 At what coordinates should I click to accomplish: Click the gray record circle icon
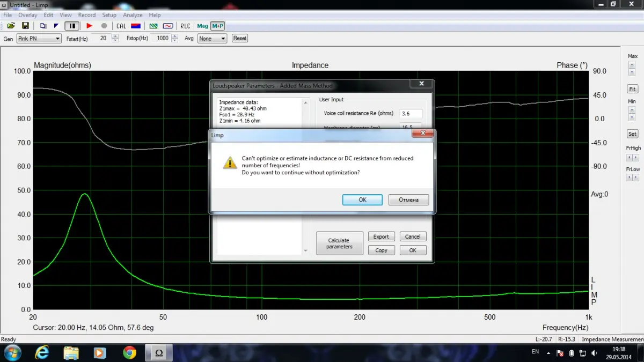(104, 26)
